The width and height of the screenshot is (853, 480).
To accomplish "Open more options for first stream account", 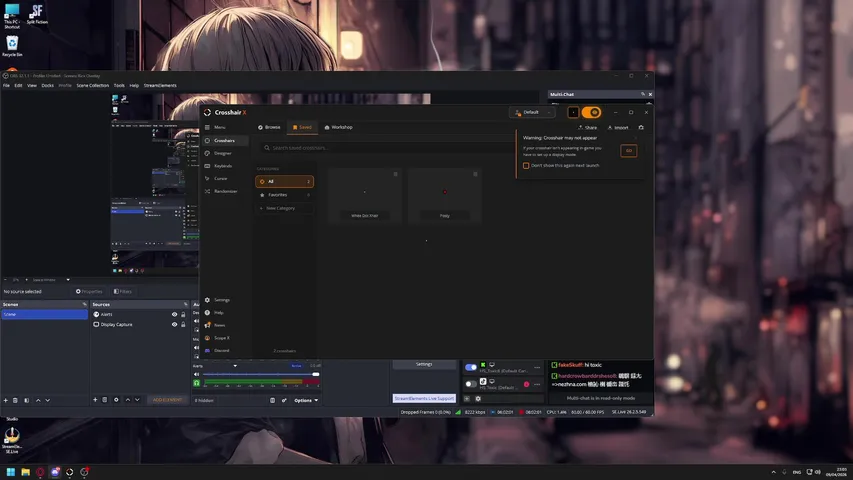I will pos(537,367).
